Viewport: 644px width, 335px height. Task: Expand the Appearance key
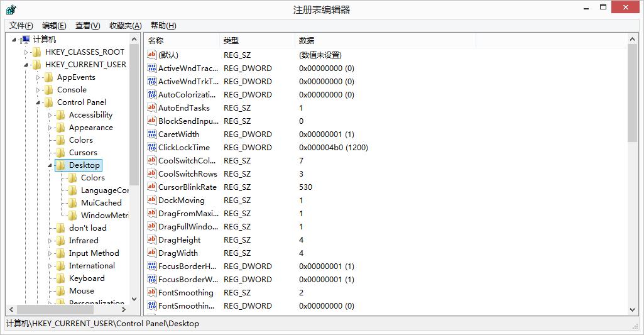50,128
